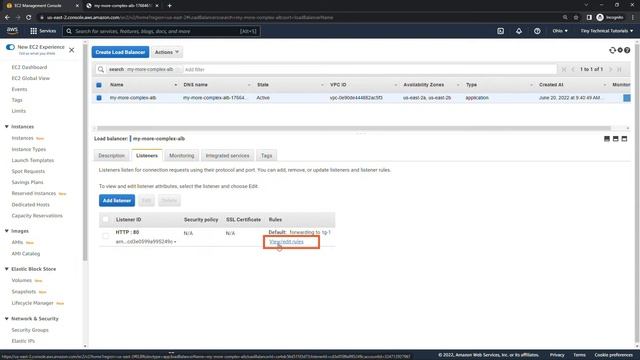Select the Listeners tab
Screen dimensions: 640x360
[147, 156]
